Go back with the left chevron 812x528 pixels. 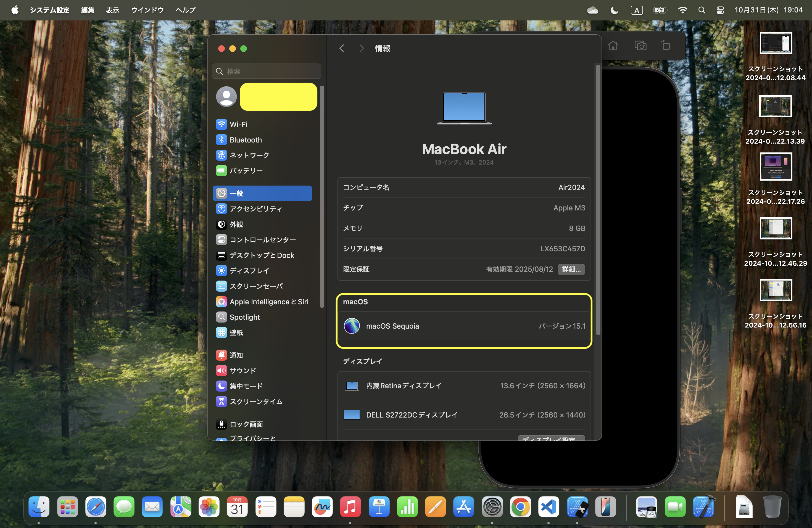click(342, 48)
